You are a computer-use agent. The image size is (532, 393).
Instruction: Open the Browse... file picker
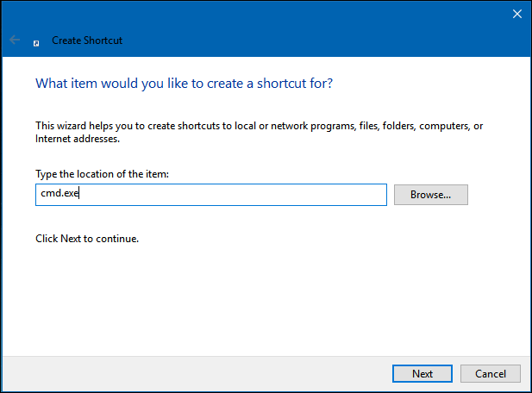[430, 195]
